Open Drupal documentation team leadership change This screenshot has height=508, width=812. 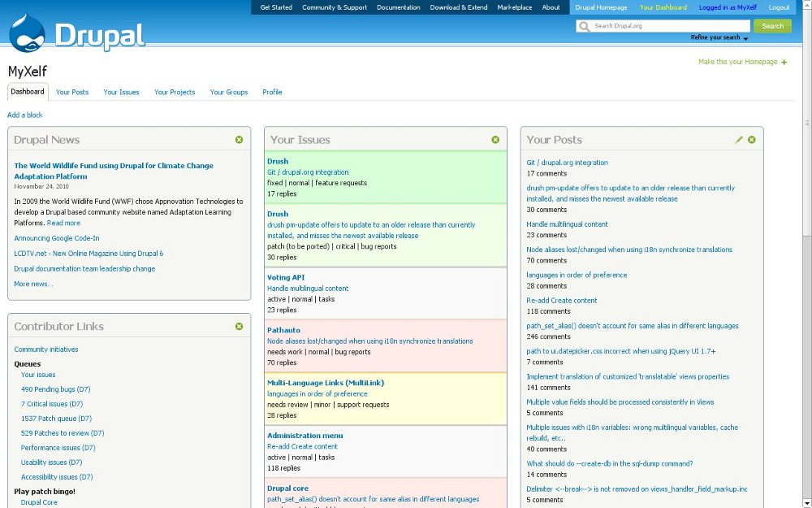(84, 269)
